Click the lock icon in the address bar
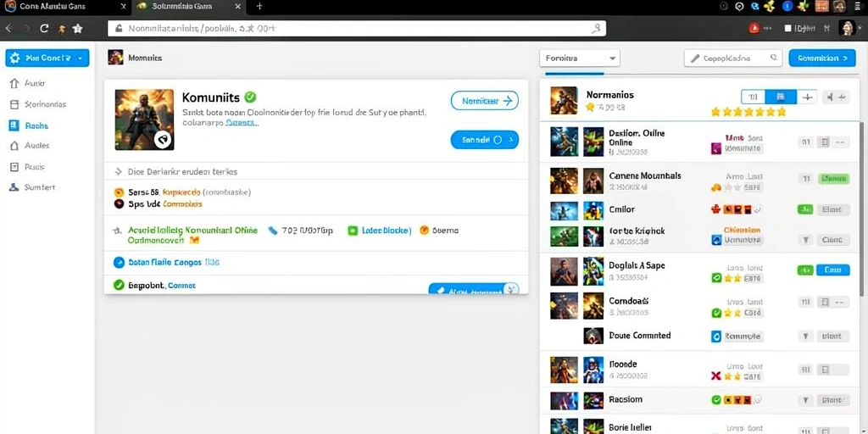Screen dimensions: 868x434 [x=117, y=28]
